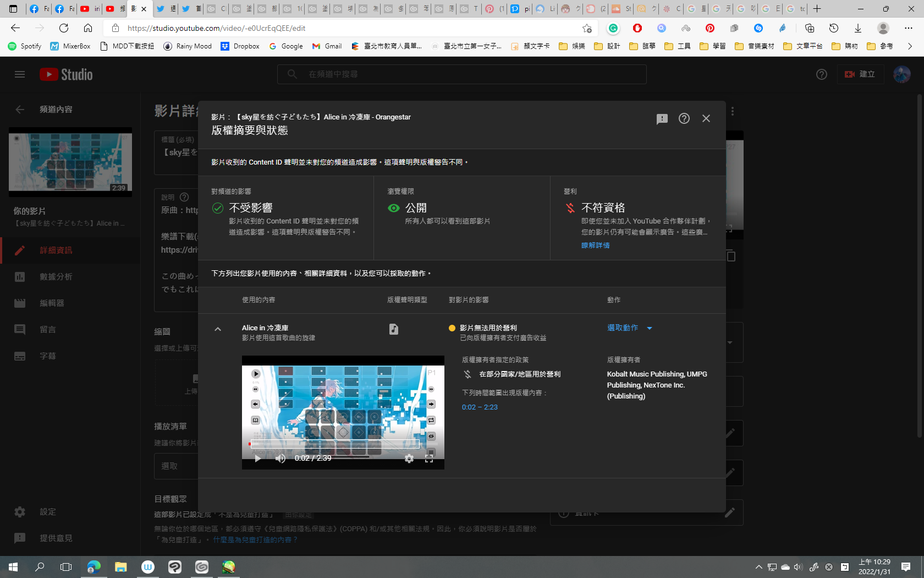Viewport: 924px width, 578px height.
Task: Select 詳細資訊 in sidebar
Action: [x=70, y=250]
